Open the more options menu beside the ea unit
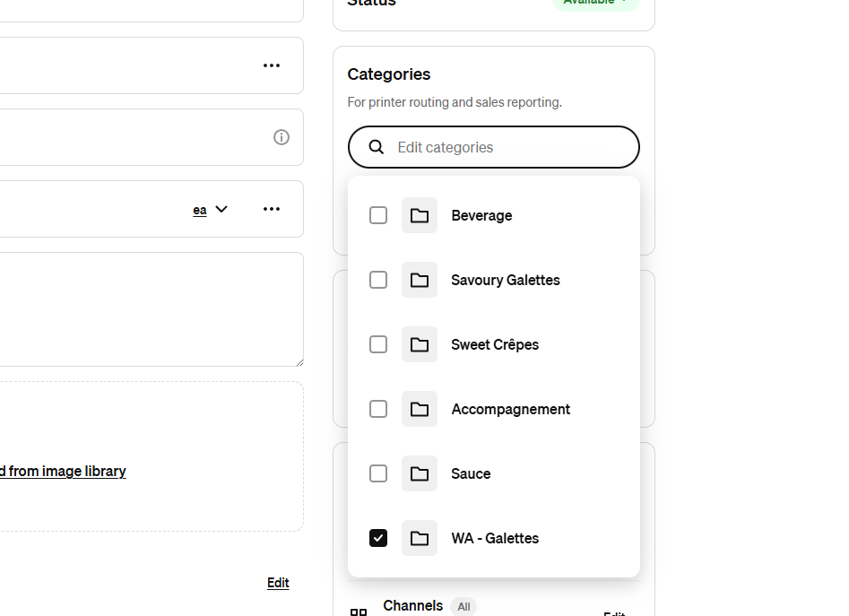This screenshot has height=616, width=849. click(272, 209)
